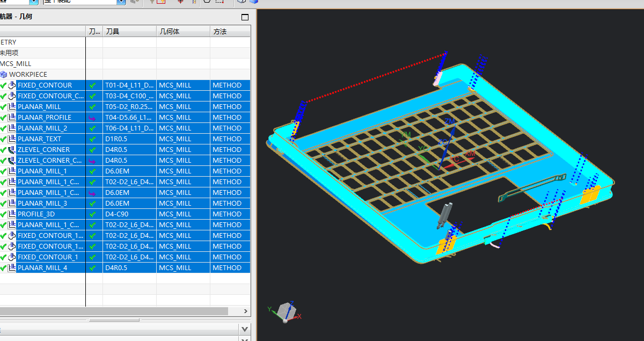
Task: Click the cutting tool model in the viewport
Action: 445,215
